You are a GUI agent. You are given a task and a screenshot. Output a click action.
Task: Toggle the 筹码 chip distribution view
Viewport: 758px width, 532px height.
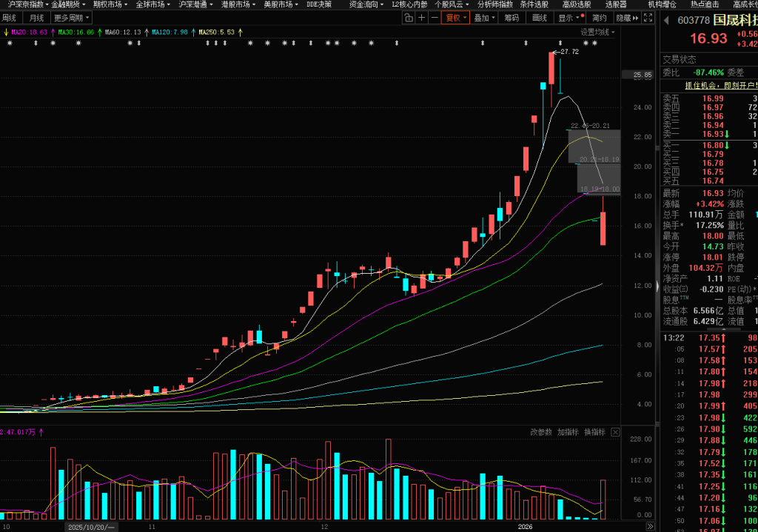[512, 18]
